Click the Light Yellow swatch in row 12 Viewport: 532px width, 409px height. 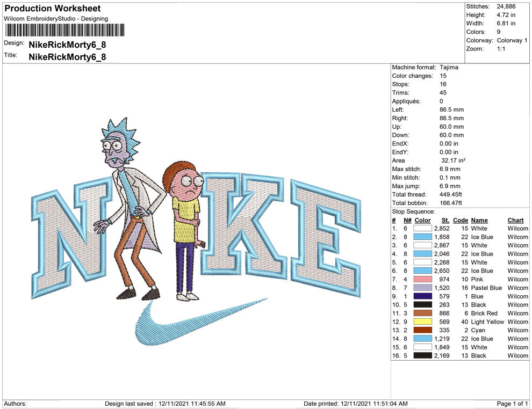click(x=422, y=322)
